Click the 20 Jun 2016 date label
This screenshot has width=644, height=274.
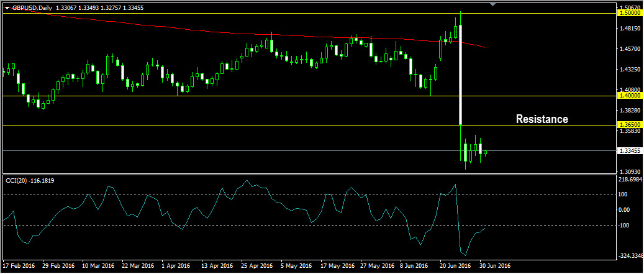[x=456, y=266]
